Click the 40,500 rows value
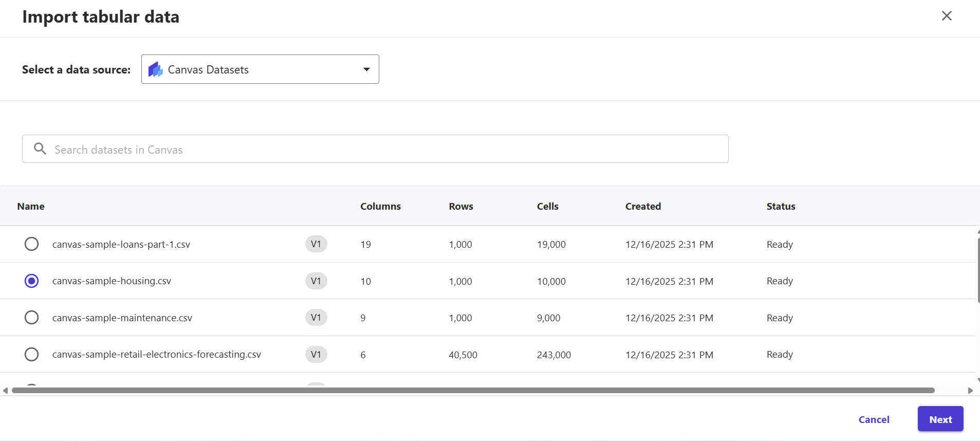Viewport: 980px width, 442px height. (x=463, y=355)
